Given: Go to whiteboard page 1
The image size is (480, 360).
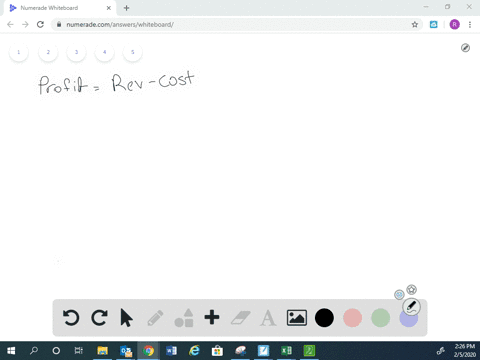Looking at the screenshot, I should (19, 52).
